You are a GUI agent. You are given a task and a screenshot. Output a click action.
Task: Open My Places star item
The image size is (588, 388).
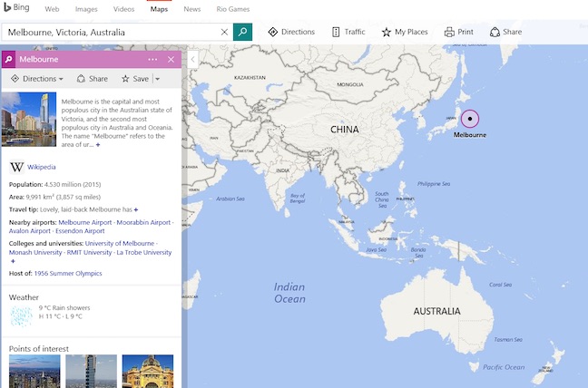pyautogui.click(x=405, y=33)
